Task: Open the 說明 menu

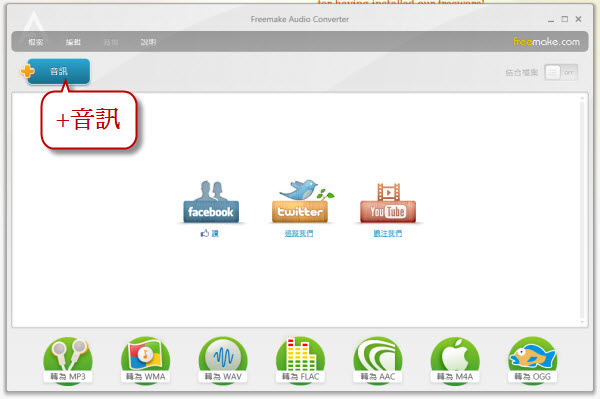Action: point(148,42)
